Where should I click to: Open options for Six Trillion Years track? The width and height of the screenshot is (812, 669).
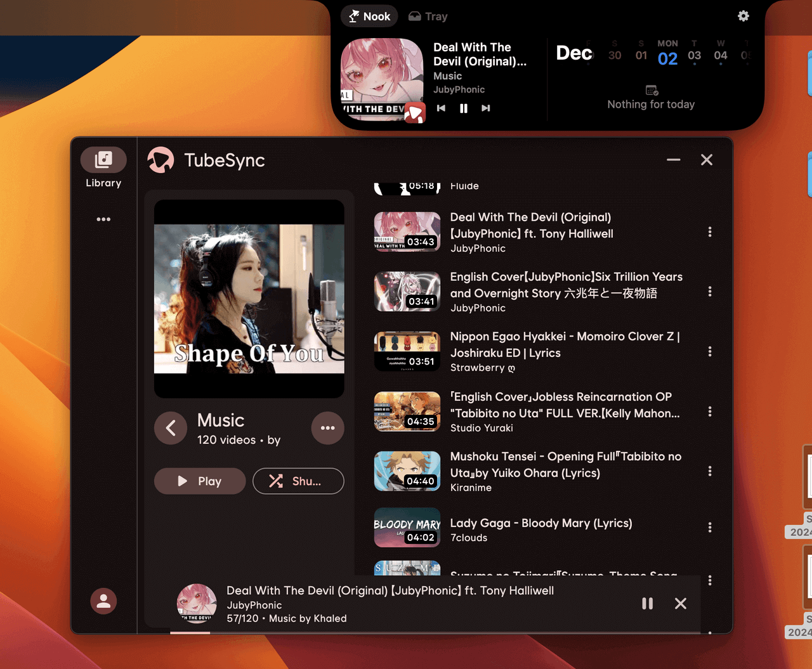710,292
